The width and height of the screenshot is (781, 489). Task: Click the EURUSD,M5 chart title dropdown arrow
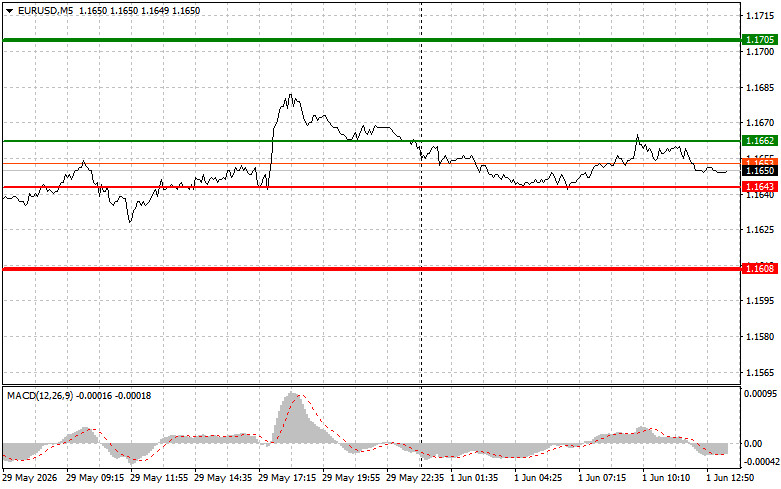point(9,11)
